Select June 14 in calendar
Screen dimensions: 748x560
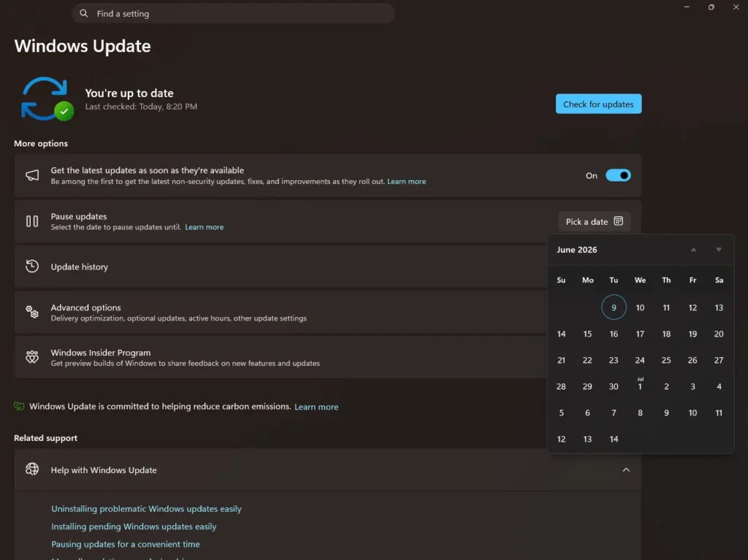click(561, 334)
